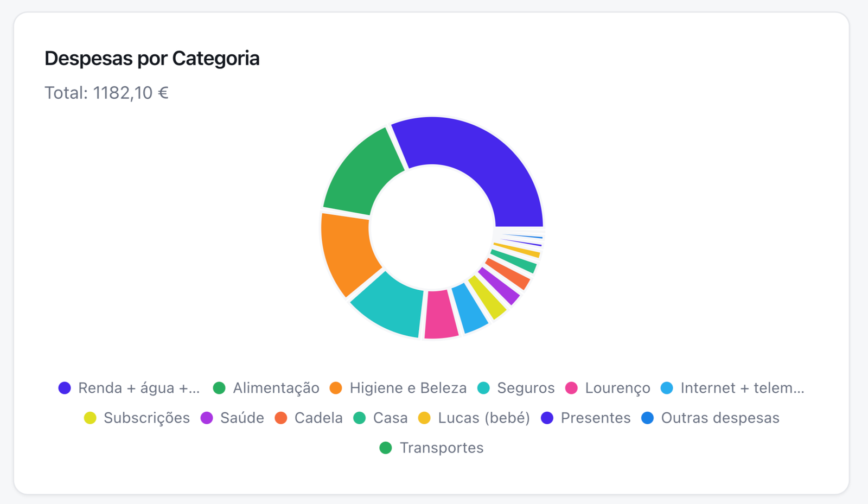Viewport: 868px width, 504px height.
Task: Toggle Higiene e Beleza legend item
Action: point(398,388)
